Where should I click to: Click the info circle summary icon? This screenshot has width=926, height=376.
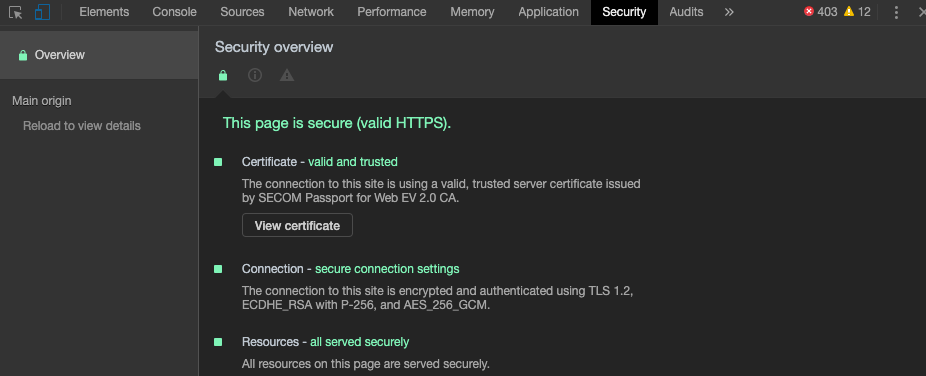click(x=255, y=75)
